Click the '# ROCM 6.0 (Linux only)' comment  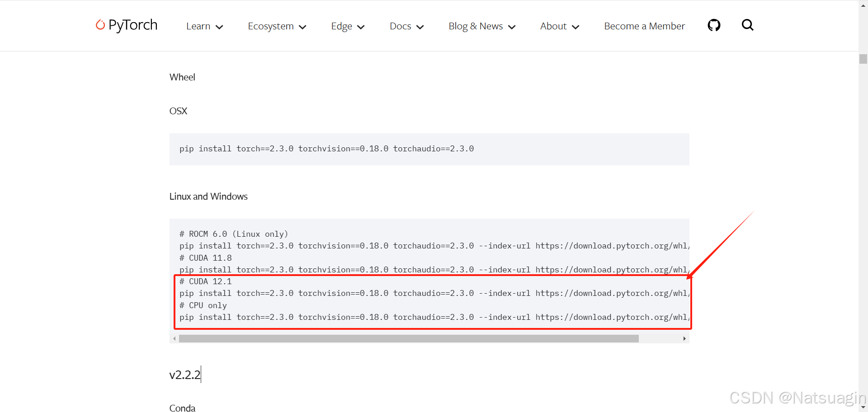click(x=234, y=234)
